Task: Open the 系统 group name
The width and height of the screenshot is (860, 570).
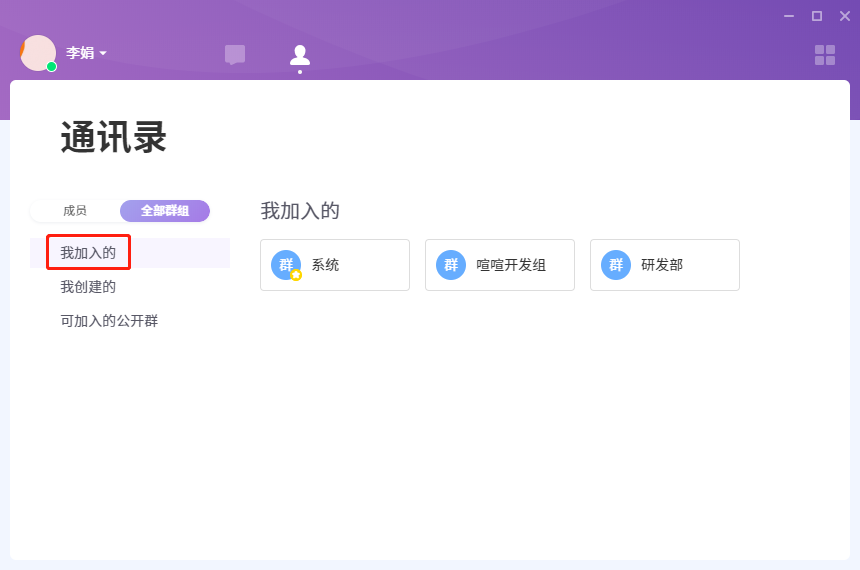Action: 326,265
